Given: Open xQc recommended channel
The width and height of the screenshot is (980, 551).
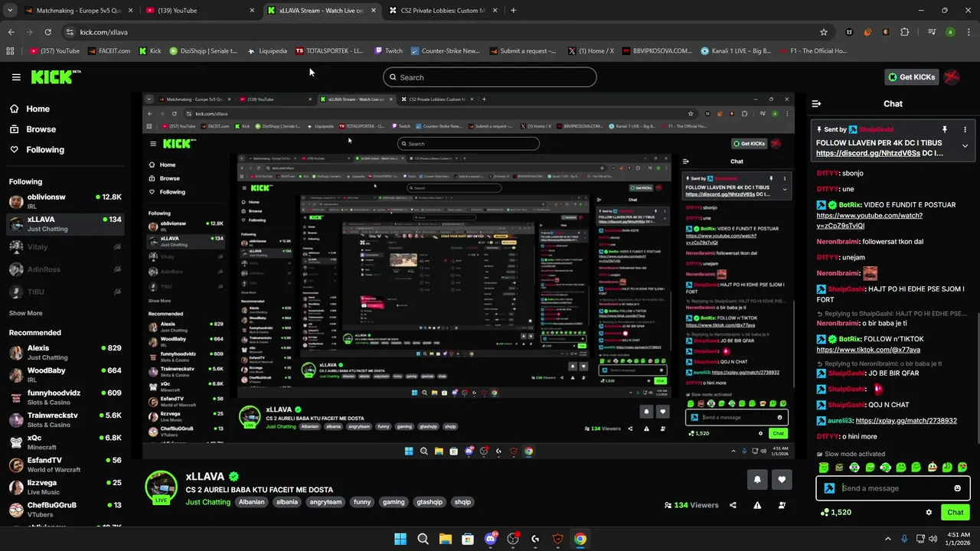Looking at the screenshot, I should (x=65, y=442).
